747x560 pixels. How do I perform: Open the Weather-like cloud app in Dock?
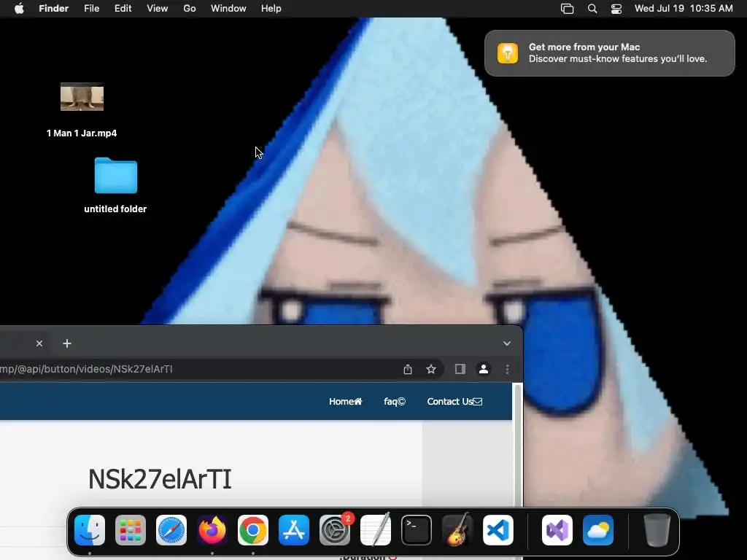coord(598,530)
